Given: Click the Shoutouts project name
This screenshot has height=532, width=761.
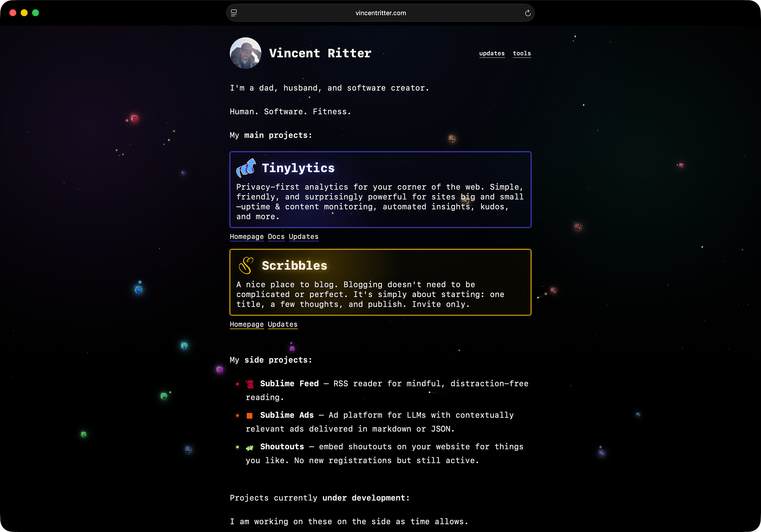Looking at the screenshot, I should tap(282, 447).
